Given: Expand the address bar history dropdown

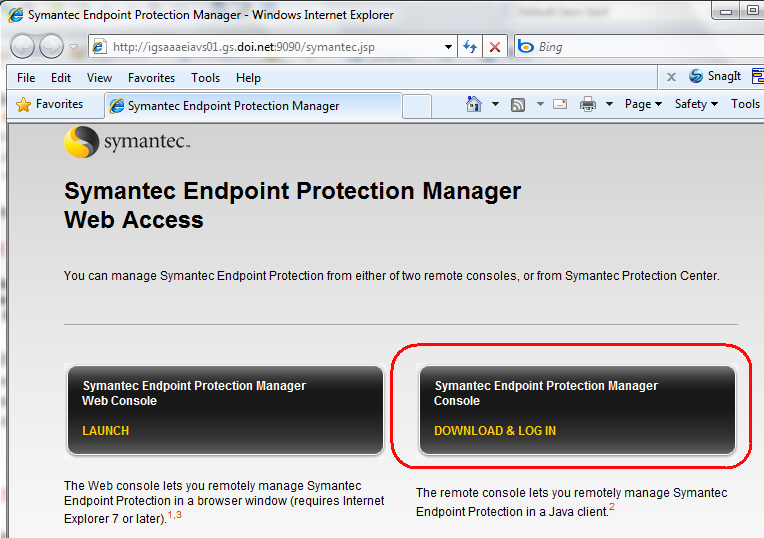Looking at the screenshot, I should (x=448, y=47).
